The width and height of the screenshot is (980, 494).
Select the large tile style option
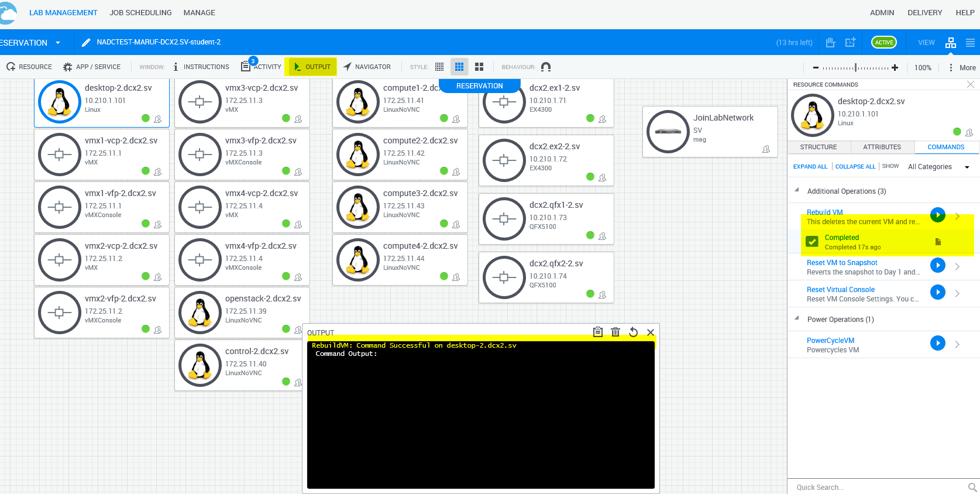(x=479, y=67)
